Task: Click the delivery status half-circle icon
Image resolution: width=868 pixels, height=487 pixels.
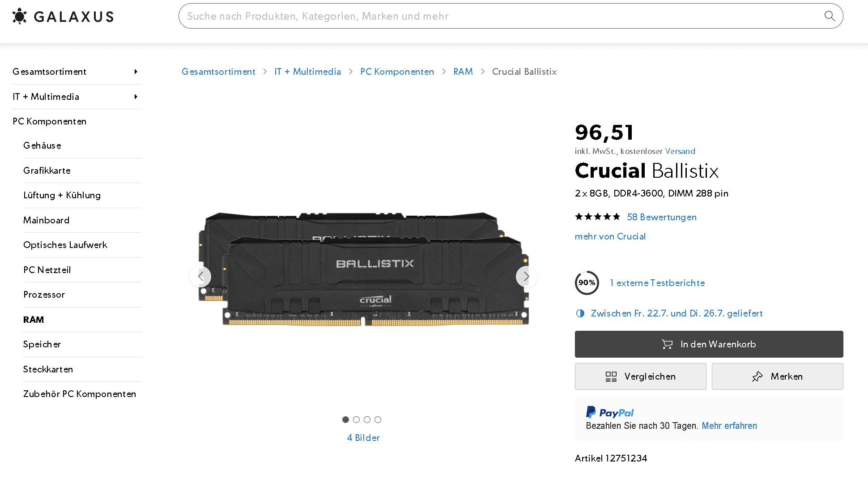Action: 580,313
